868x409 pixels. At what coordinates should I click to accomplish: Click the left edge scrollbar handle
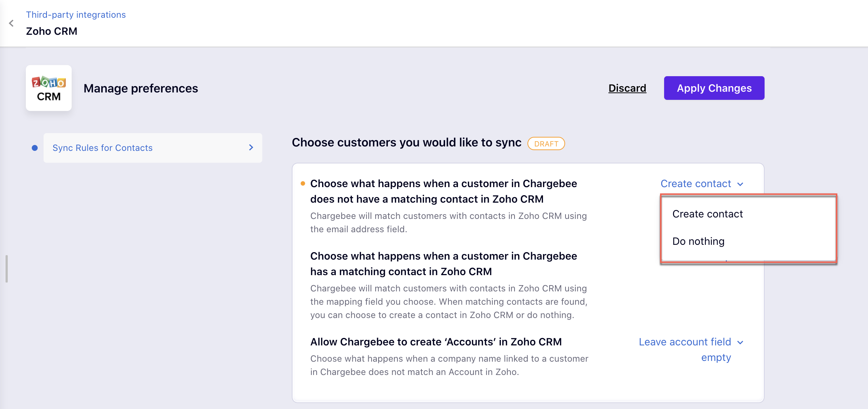click(7, 269)
